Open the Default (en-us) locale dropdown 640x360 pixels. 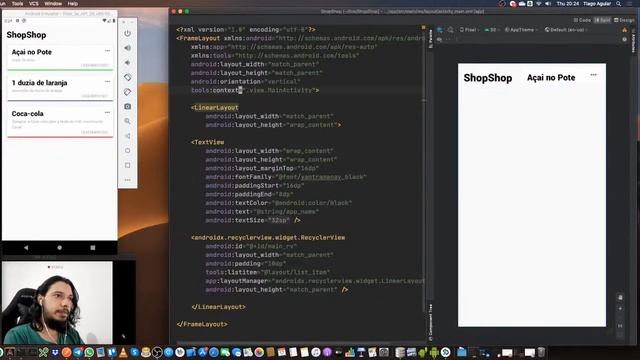(566, 30)
